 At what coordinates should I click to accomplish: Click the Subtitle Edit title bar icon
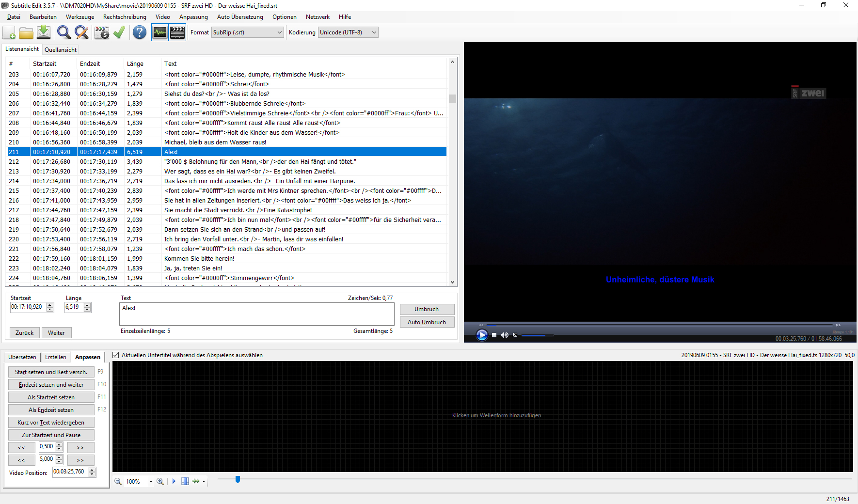[x=5, y=5]
